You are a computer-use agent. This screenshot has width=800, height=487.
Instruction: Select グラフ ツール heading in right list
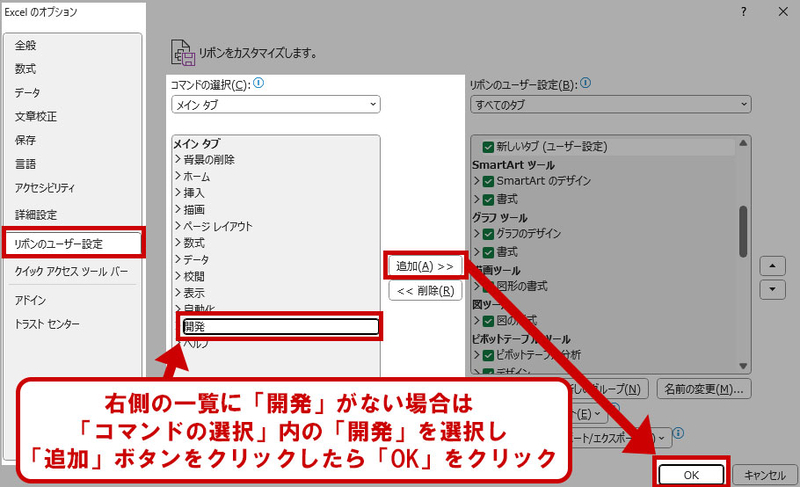[x=499, y=218]
